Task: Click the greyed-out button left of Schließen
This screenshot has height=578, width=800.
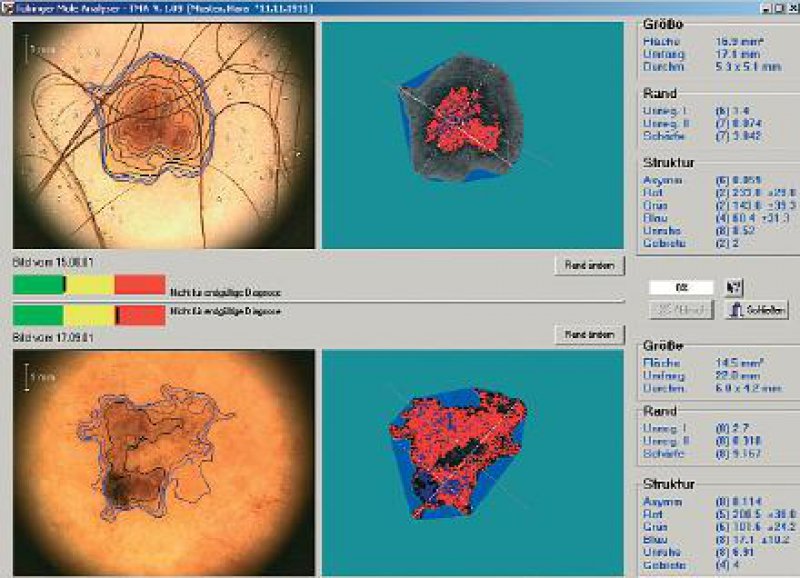Action: (681, 310)
